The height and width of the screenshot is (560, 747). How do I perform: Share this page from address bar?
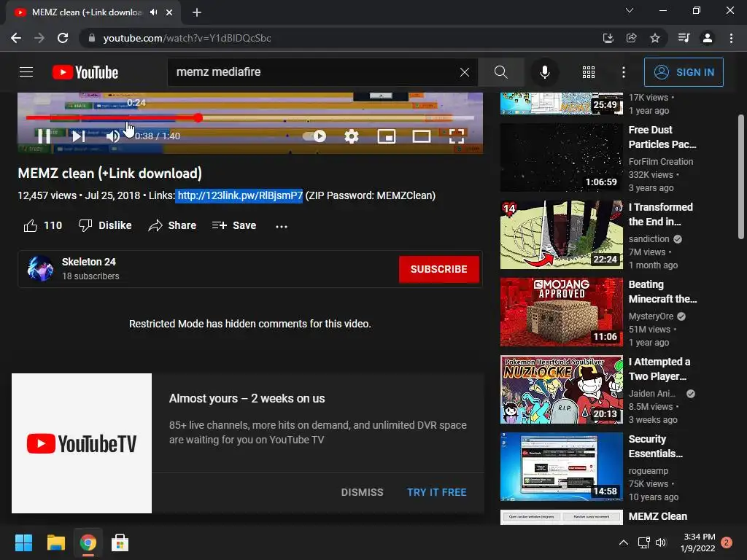tap(632, 38)
